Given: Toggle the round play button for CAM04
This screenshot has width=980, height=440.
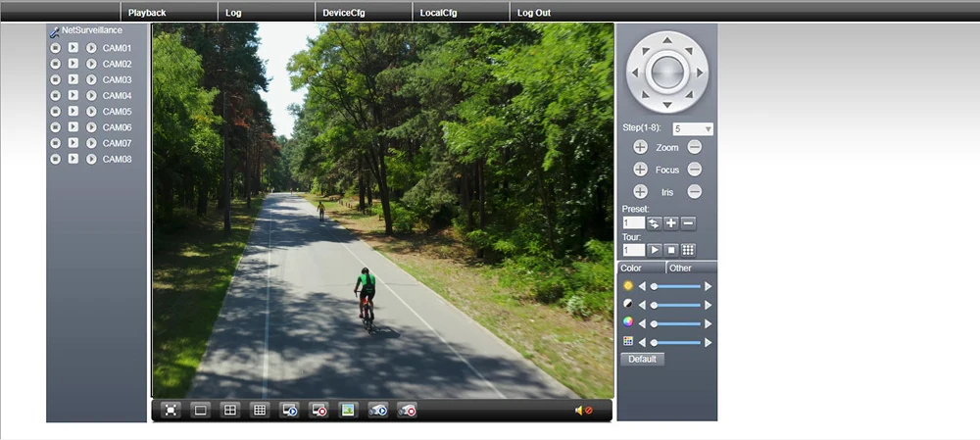Looking at the screenshot, I should (x=91, y=96).
